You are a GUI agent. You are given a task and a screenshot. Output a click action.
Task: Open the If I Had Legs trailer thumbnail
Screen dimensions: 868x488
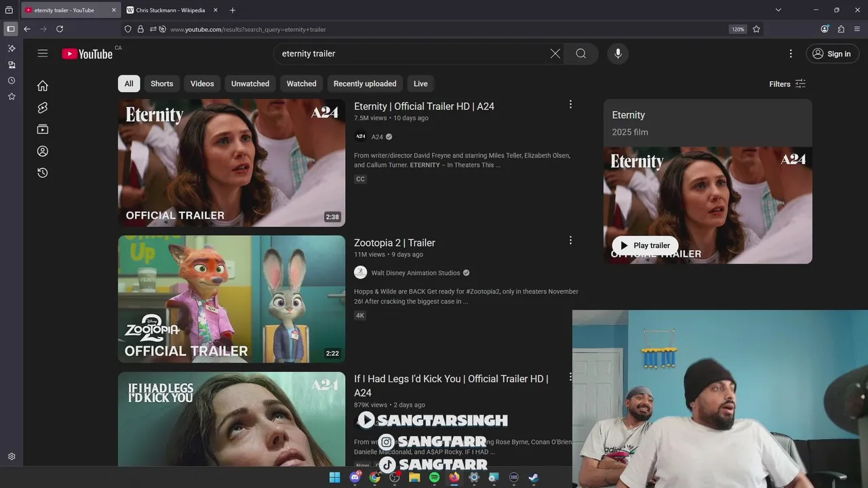click(232, 419)
